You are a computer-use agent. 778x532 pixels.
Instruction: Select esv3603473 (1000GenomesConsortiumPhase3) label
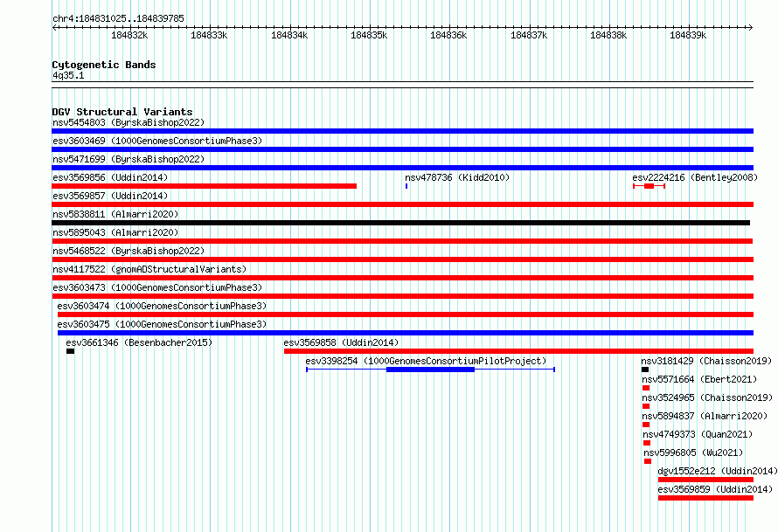157,287
